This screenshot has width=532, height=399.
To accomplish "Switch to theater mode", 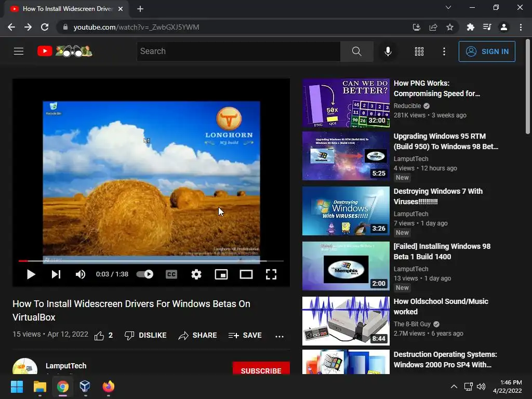I will pos(246,274).
